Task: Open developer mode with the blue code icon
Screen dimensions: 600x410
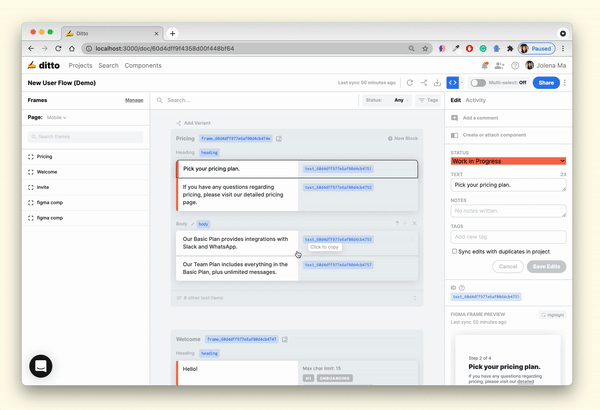Action: [x=453, y=83]
